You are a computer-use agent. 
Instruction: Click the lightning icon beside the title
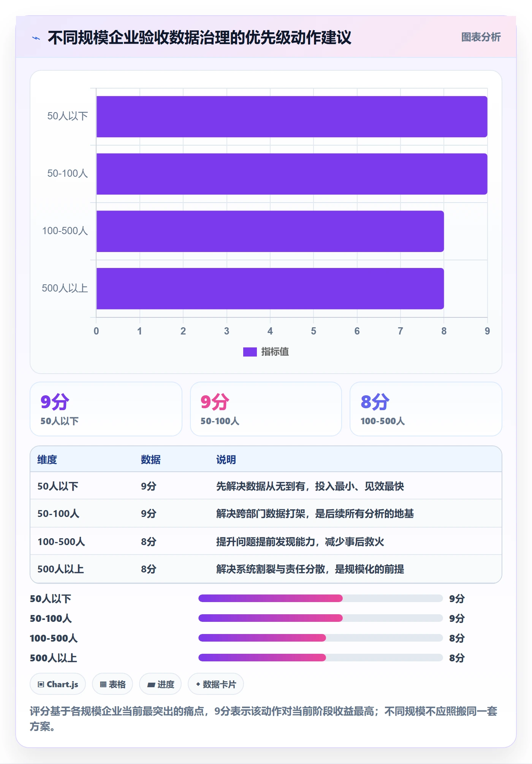36,38
